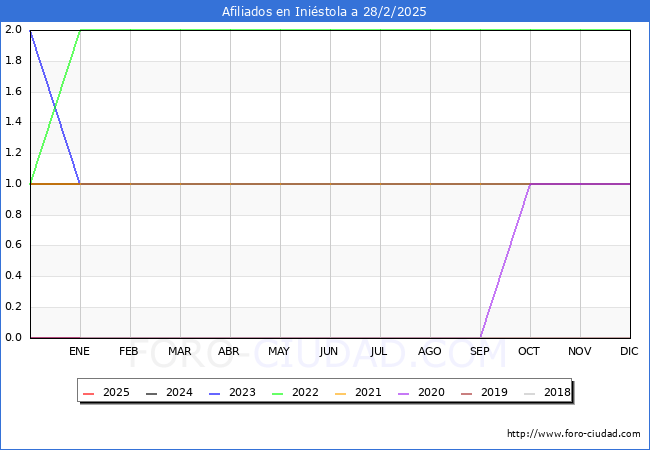650x450 pixels.
Task: Click the MAY month axis label
Action: [x=279, y=351]
